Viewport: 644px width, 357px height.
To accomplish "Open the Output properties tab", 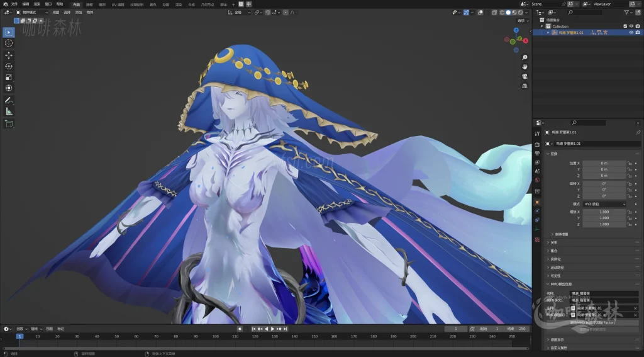I will tap(537, 154).
